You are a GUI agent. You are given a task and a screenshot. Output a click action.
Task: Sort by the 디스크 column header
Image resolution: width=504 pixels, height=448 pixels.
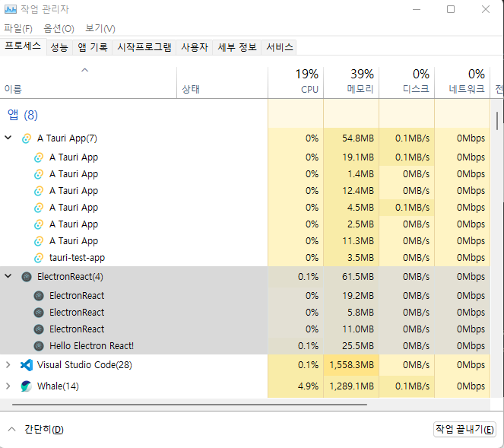407,83
